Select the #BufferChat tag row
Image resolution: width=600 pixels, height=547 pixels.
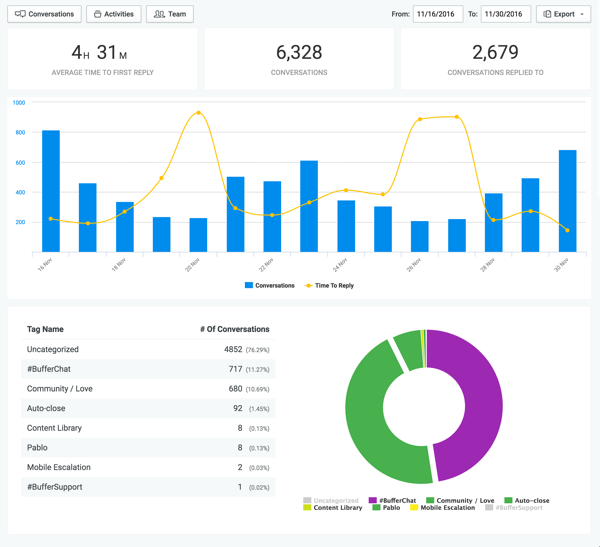click(148, 369)
